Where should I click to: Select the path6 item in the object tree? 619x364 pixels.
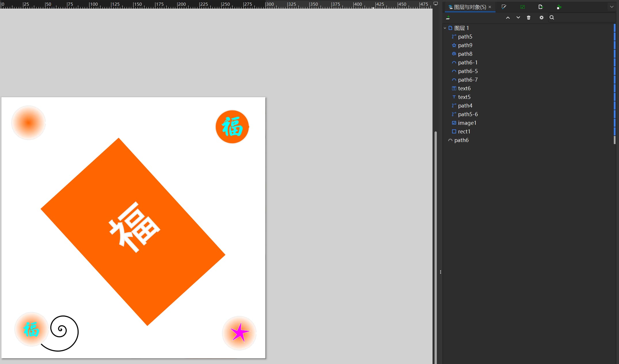[x=462, y=140]
